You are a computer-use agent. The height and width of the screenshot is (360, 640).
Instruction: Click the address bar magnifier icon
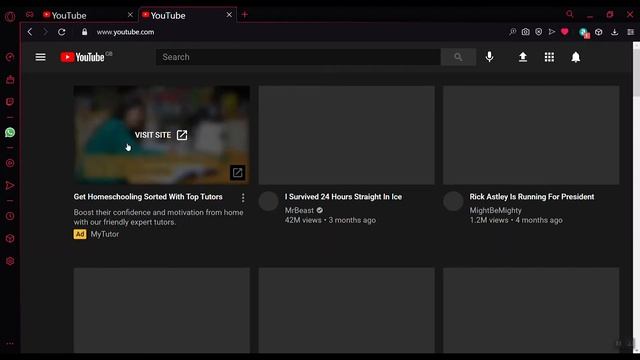(513, 32)
